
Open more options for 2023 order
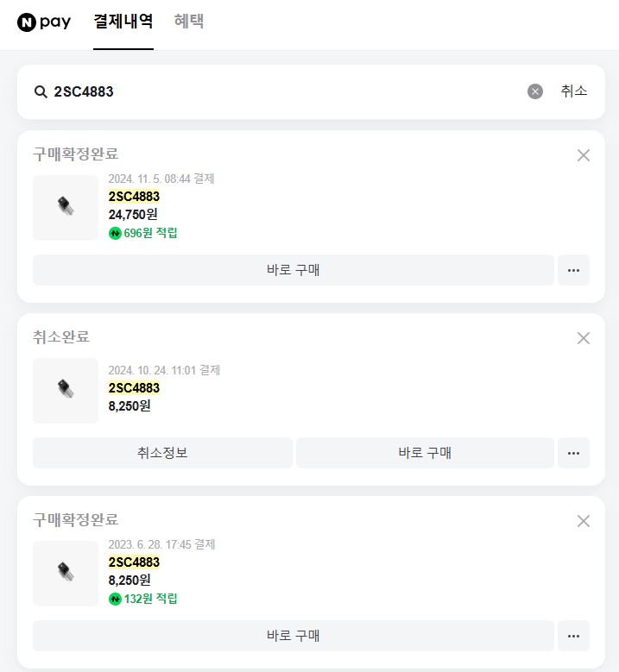pos(573,636)
